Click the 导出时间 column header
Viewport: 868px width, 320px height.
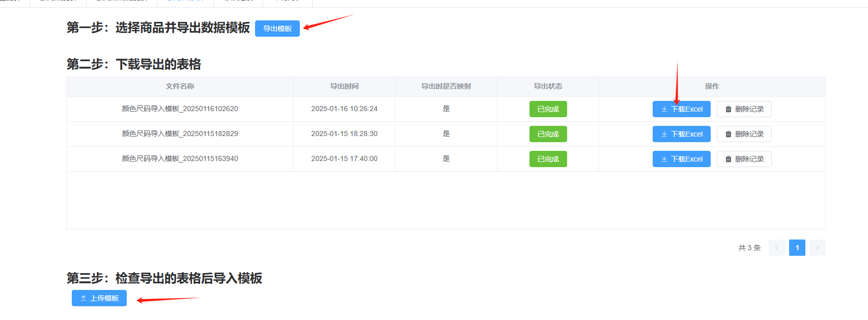pos(344,86)
